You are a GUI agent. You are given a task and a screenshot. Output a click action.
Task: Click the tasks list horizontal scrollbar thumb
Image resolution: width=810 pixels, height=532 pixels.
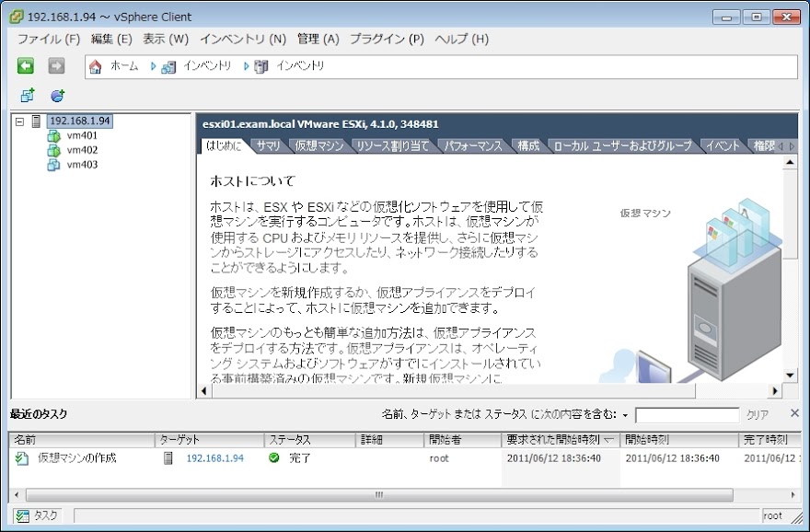tap(379, 495)
